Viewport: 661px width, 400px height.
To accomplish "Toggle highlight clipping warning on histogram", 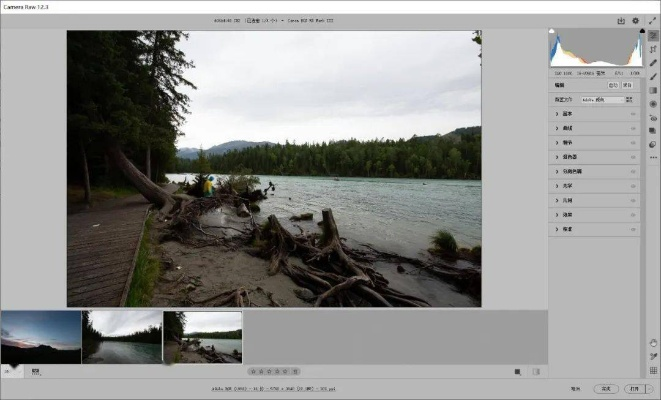I will click(x=642, y=31).
